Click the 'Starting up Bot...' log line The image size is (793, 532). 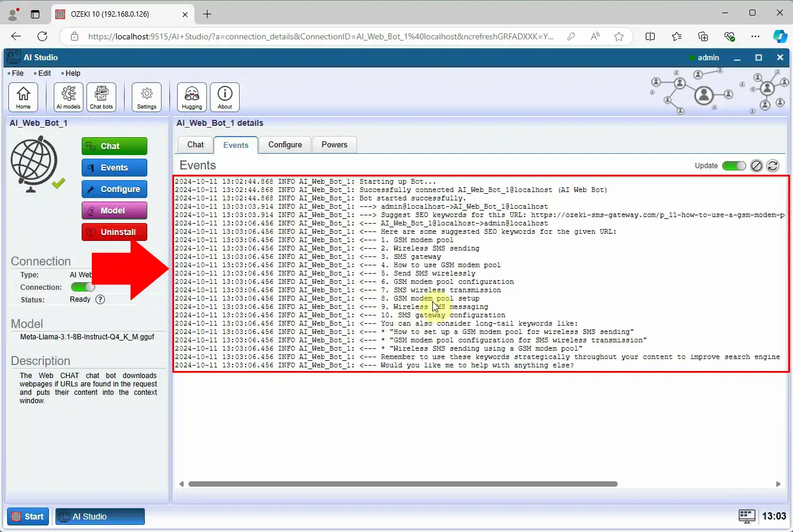coord(305,181)
